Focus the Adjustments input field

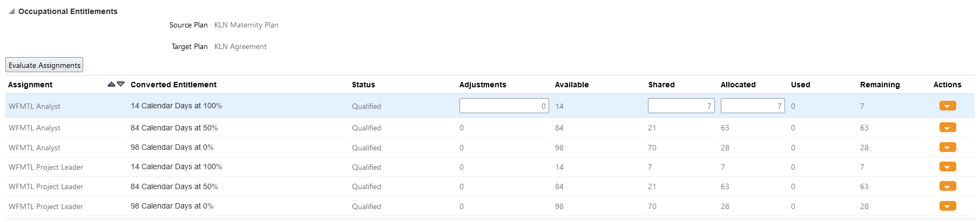(504, 106)
